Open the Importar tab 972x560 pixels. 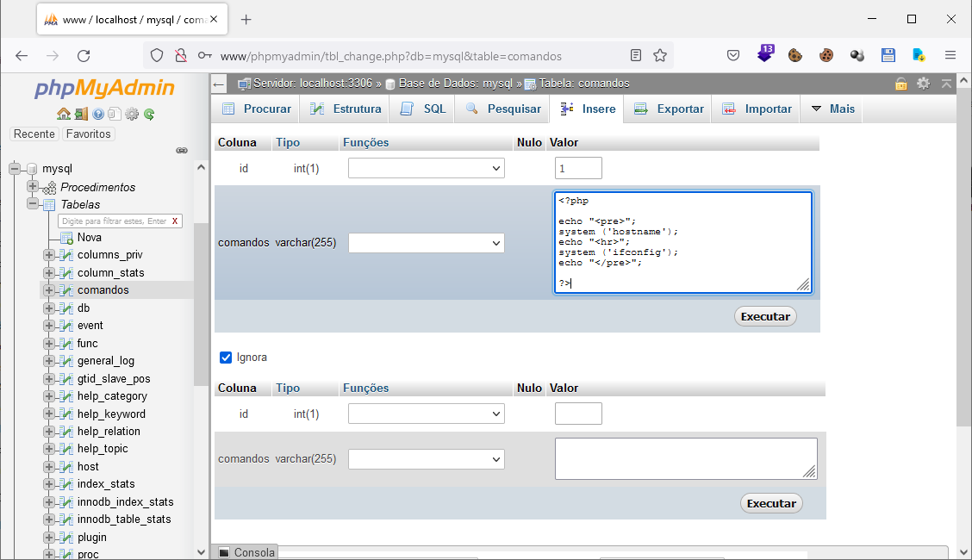pos(757,109)
